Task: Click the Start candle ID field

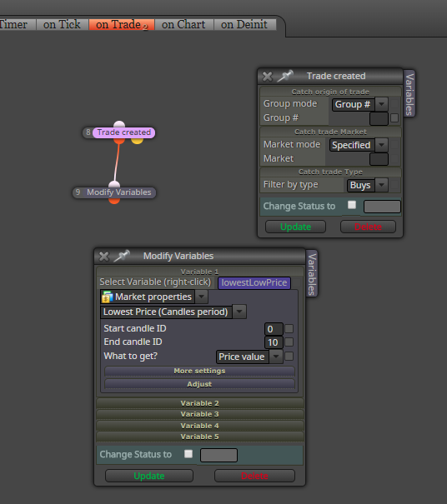Action: pos(274,329)
